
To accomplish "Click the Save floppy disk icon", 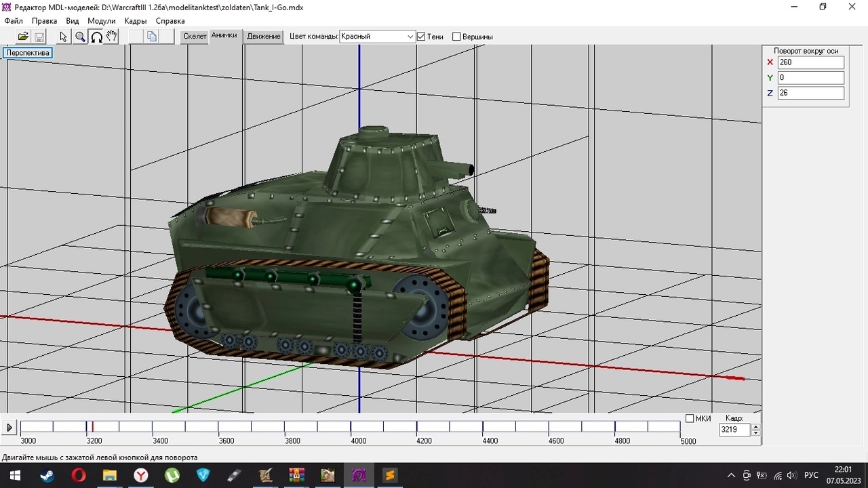I will tap(39, 37).
